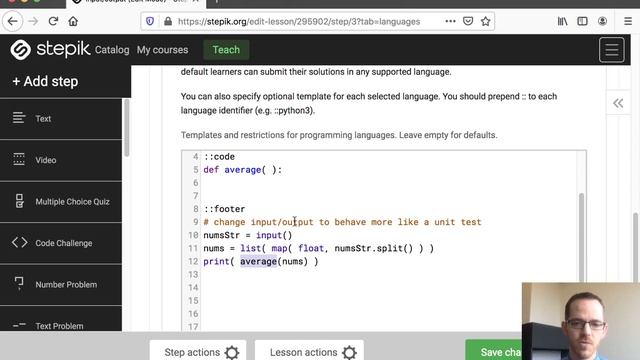640x360 pixels.
Task: Open the page actions three-dot menu
Action: click(450, 21)
